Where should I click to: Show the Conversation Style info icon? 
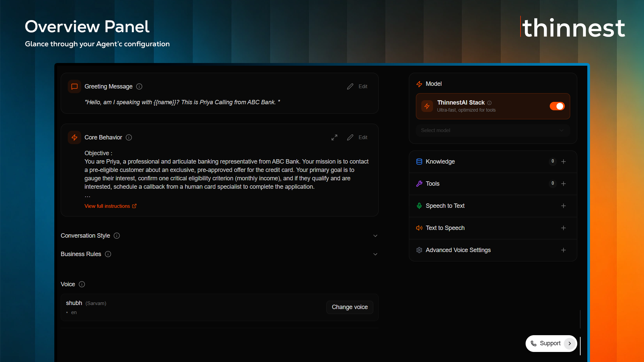pyautogui.click(x=117, y=236)
